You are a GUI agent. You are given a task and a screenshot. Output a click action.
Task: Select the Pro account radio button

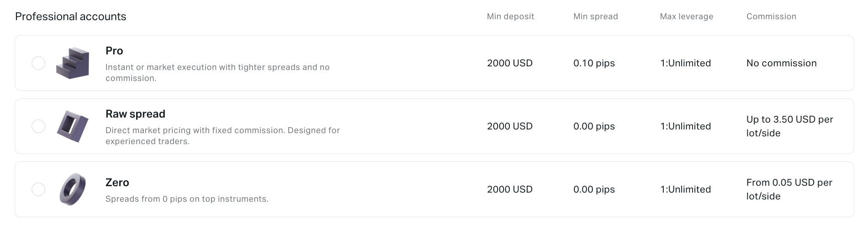pyautogui.click(x=38, y=63)
